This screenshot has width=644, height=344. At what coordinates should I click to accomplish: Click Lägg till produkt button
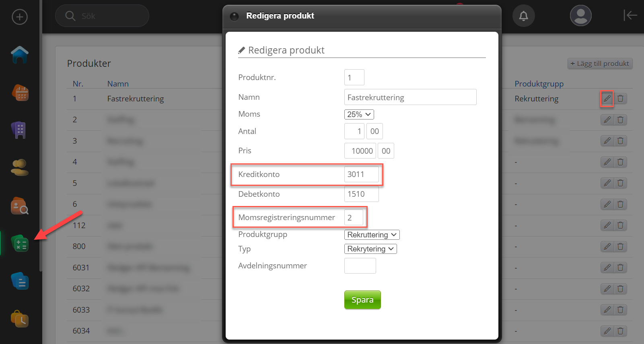pyautogui.click(x=599, y=64)
